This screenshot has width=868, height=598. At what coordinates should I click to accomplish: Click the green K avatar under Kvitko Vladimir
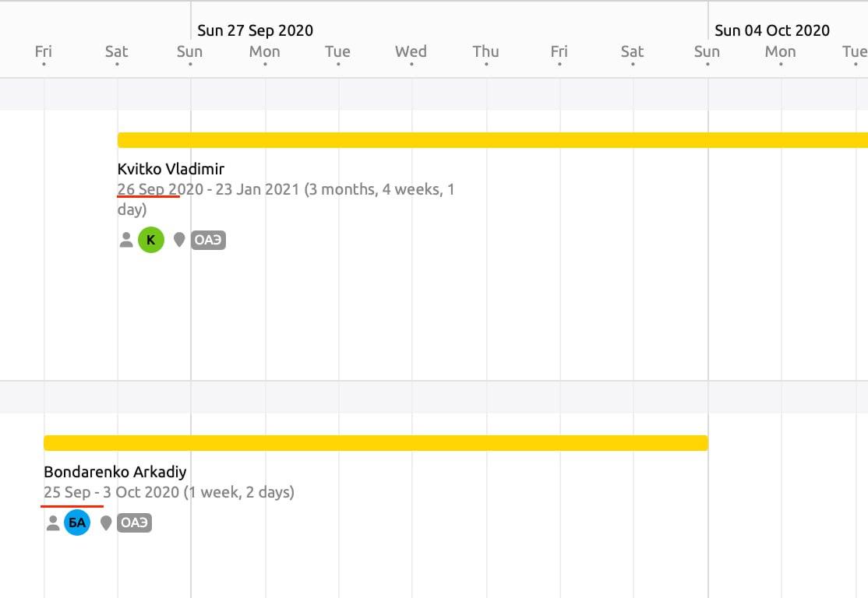pos(151,240)
